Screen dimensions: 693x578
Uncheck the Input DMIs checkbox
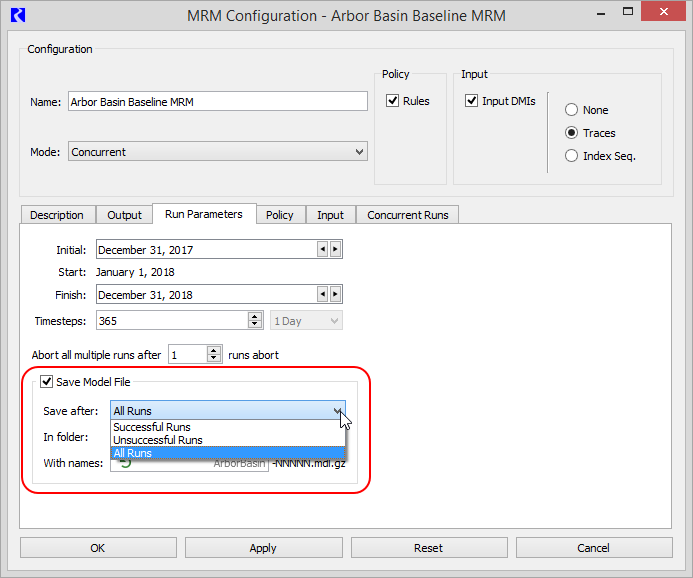tap(472, 101)
